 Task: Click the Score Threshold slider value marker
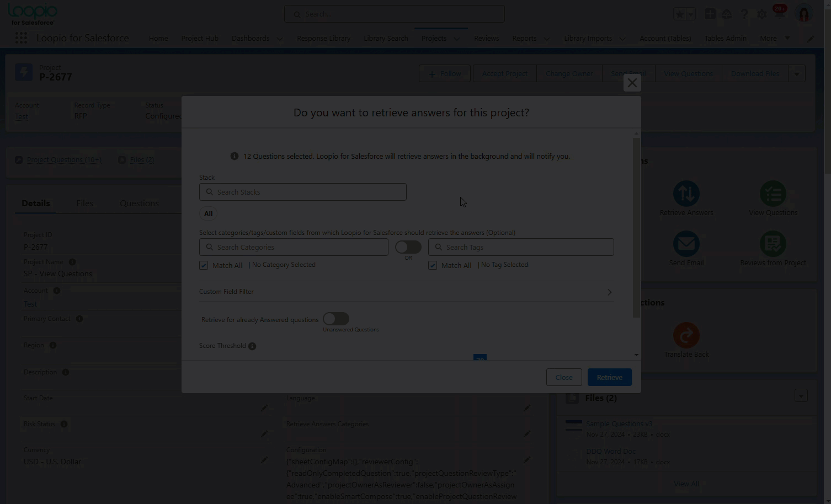pos(480,357)
